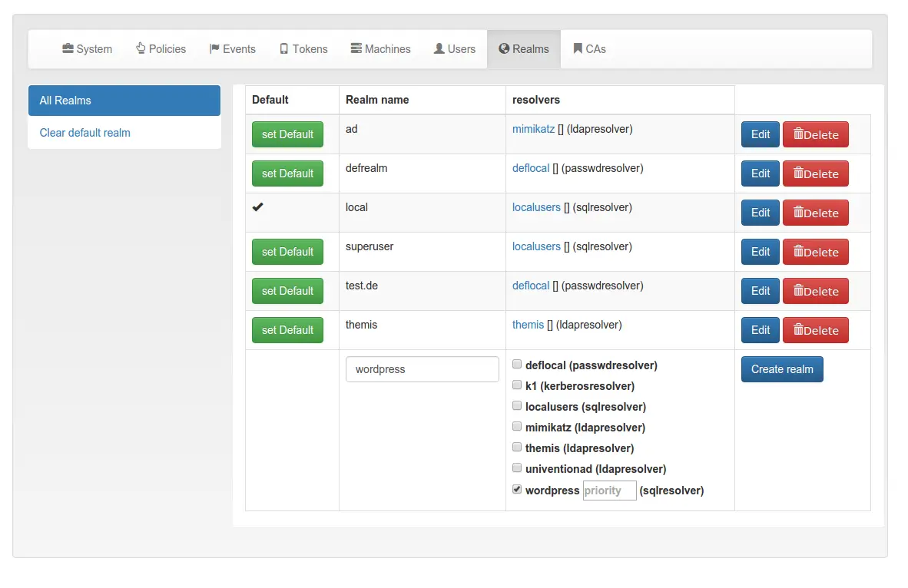Click the Realms globe icon
908x588 pixels.
click(505, 48)
